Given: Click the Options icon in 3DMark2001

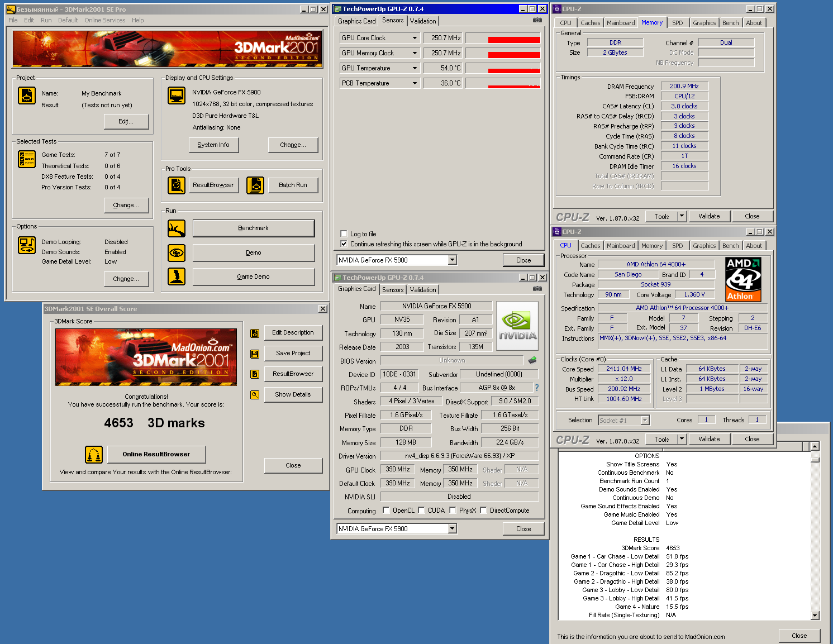Looking at the screenshot, I should point(27,245).
